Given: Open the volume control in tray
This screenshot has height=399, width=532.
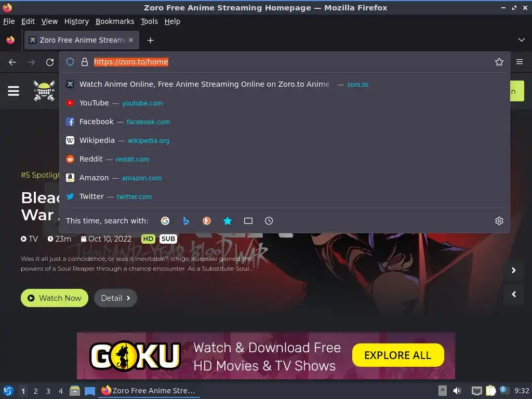Looking at the screenshot, I should pos(457,391).
